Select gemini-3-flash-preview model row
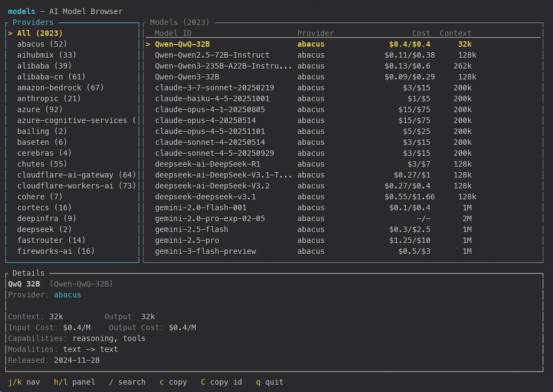Screen dimensions: 553x392 (205, 251)
